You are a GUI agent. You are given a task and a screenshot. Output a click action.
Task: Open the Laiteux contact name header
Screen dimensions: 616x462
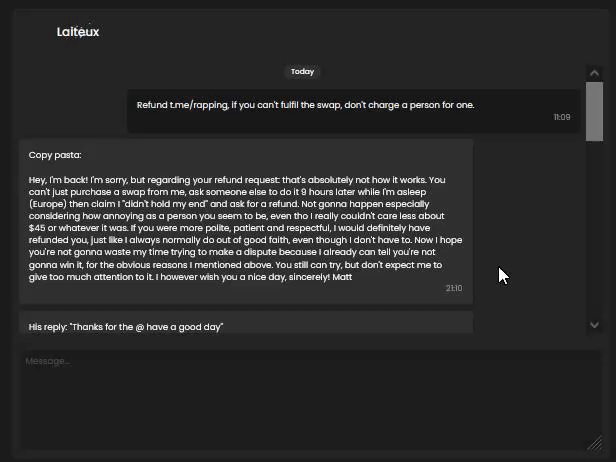point(78,32)
